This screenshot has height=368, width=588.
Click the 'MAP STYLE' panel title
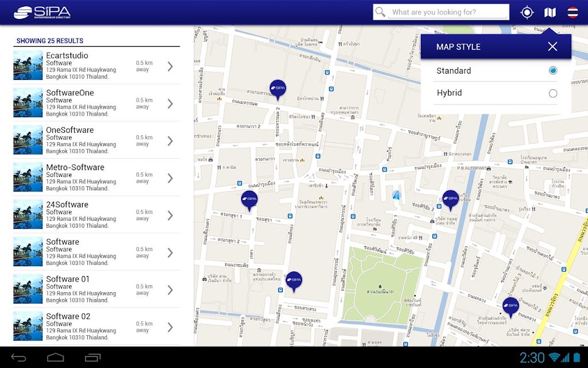click(458, 47)
